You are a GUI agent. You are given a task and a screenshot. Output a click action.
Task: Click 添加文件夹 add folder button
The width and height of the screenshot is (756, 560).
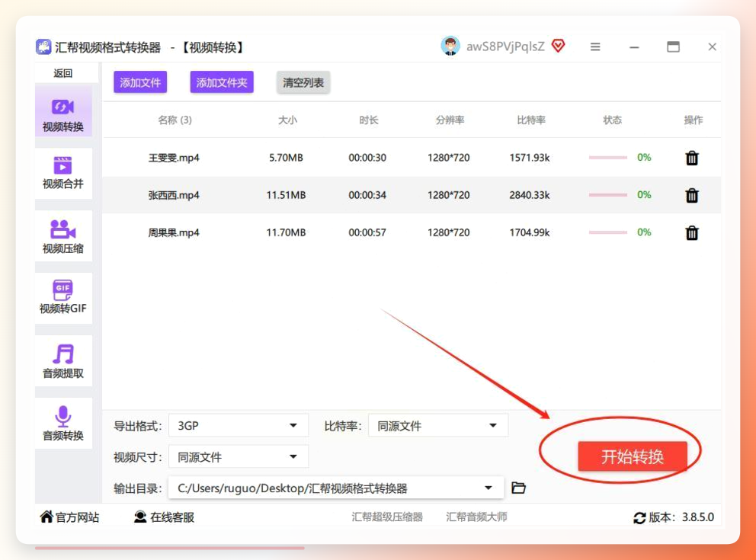click(x=222, y=82)
